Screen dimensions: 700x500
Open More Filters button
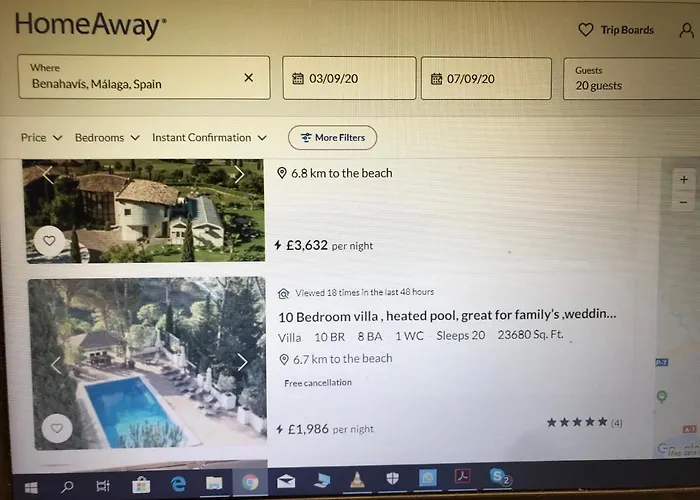pyautogui.click(x=333, y=138)
